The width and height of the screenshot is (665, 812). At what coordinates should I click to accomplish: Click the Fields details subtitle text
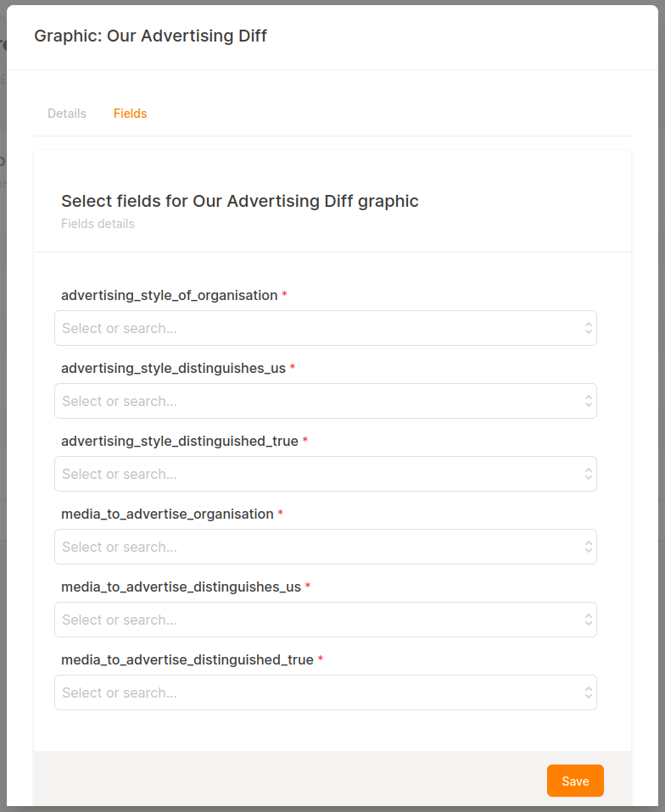98,223
